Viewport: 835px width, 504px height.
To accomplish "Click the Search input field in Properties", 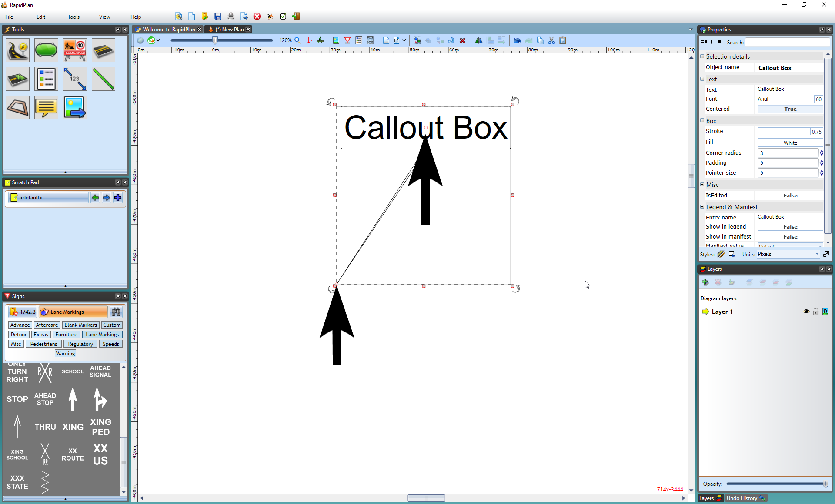I will (x=787, y=42).
